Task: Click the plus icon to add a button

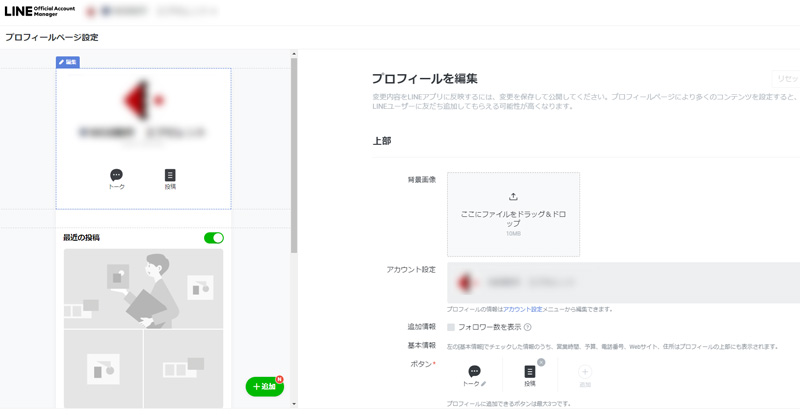Action: click(x=585, y=372)
